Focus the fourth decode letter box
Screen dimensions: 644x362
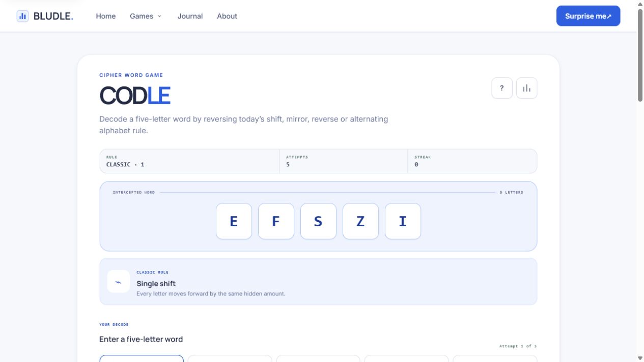[x=406, y=358]
